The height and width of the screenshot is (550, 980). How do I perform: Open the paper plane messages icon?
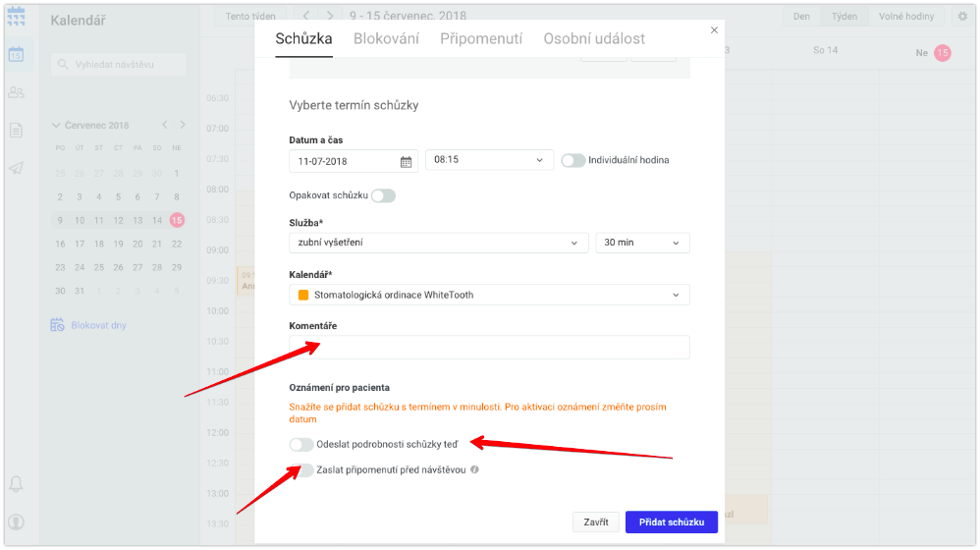pyautogui.click(x=17, y=168)
